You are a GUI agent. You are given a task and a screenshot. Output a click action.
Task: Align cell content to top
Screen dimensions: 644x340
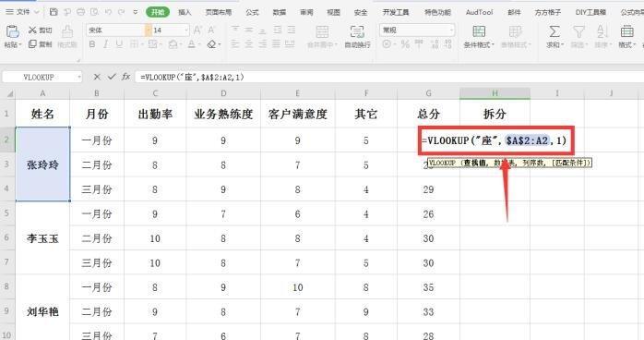[235, 30]
